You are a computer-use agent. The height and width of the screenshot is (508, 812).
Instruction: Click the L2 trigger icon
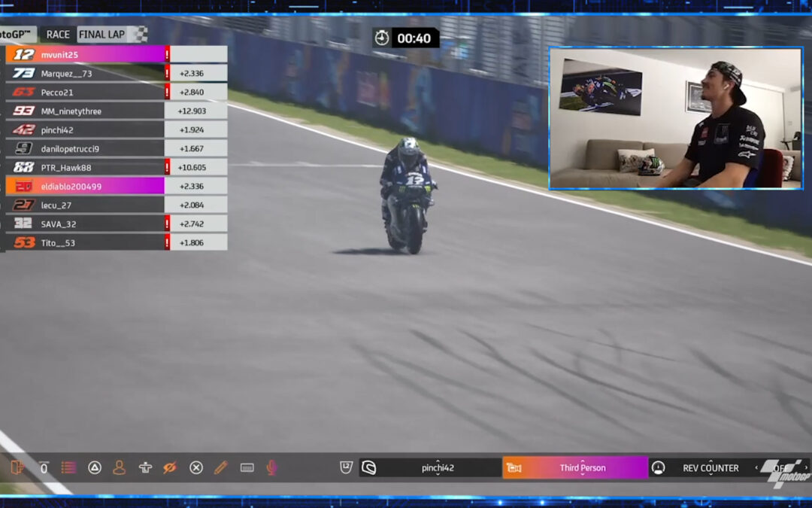pos(346,467)
